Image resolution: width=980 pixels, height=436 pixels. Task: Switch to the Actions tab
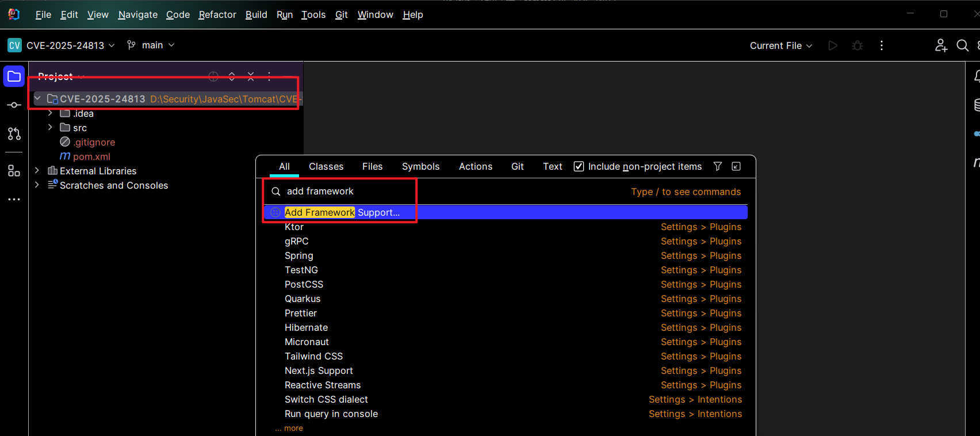point(476,166)
